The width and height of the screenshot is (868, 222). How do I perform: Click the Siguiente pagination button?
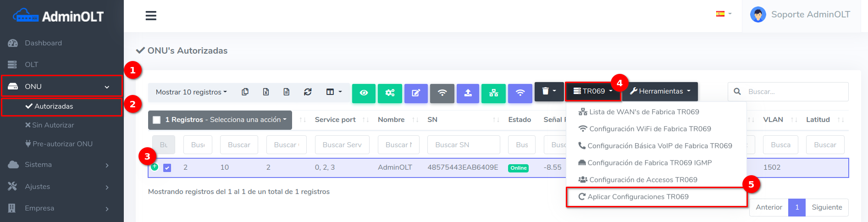[827, 207]
